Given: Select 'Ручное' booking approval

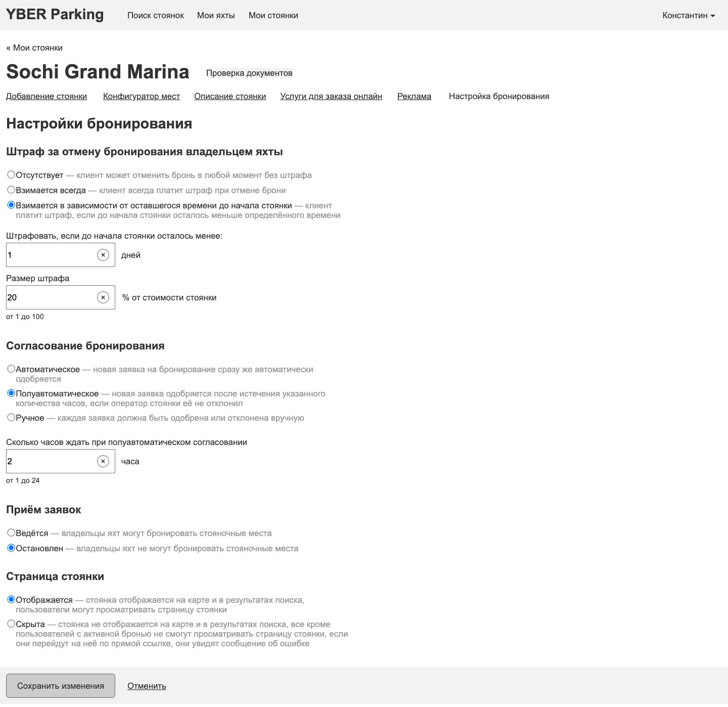Looking at the screenshot, I should (x=11, y=417).
